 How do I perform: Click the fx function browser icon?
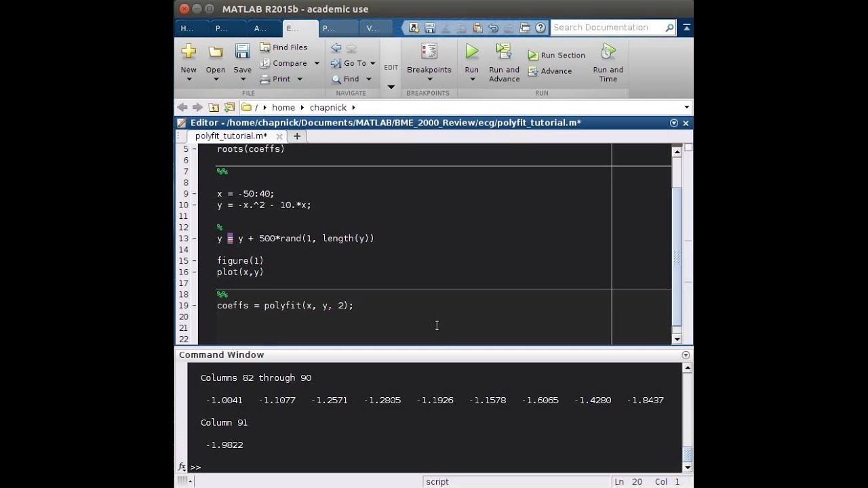coord(182,467)
